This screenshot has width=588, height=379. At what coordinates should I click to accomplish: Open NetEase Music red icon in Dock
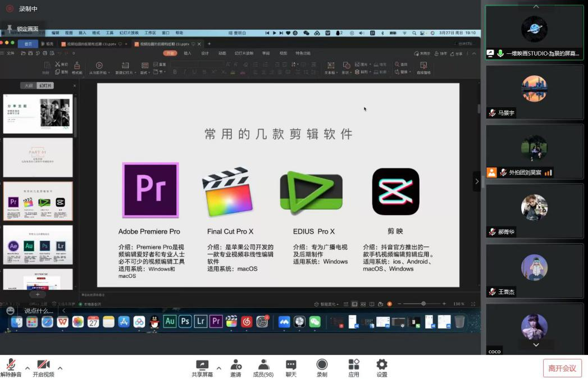tap(247, 322)
